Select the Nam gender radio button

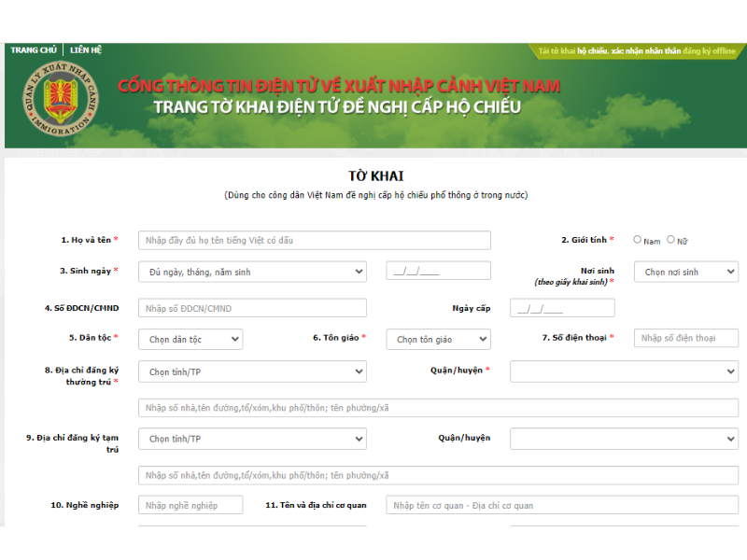pos(638,240)
